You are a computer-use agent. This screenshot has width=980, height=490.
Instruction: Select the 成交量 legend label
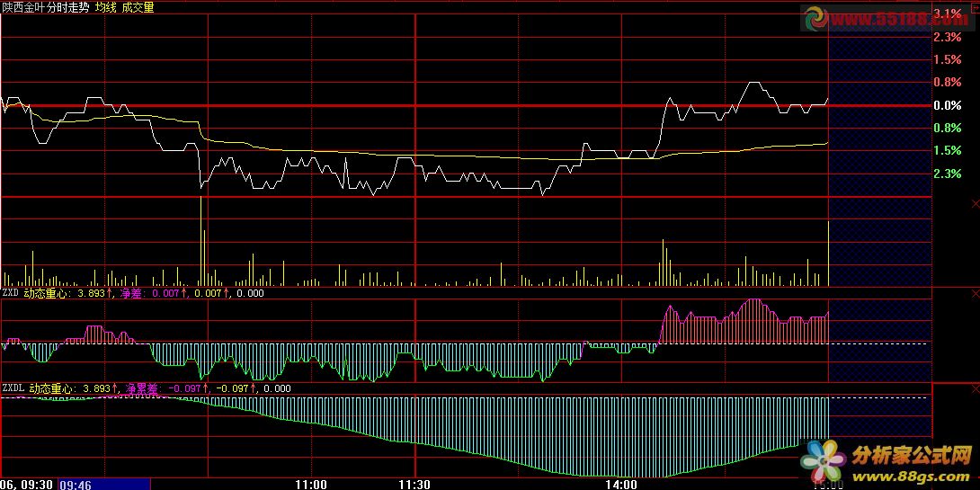pyautogui.click(x=138, y=7)
